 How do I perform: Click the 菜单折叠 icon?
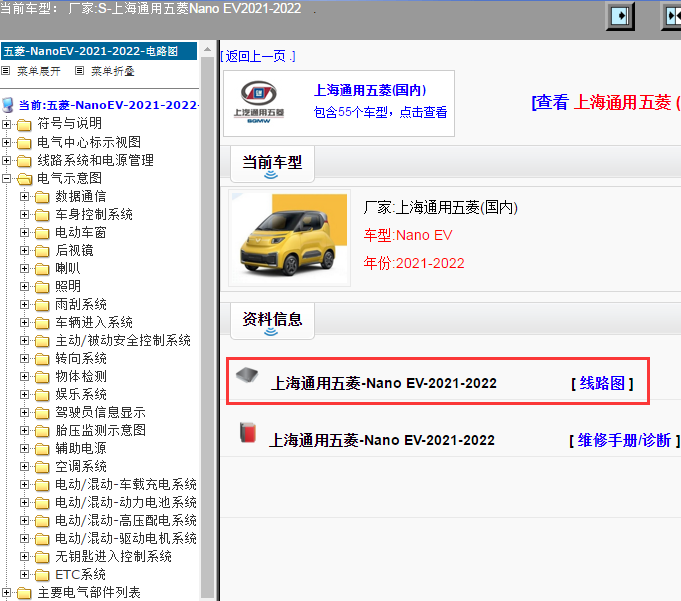pos(79,70)
